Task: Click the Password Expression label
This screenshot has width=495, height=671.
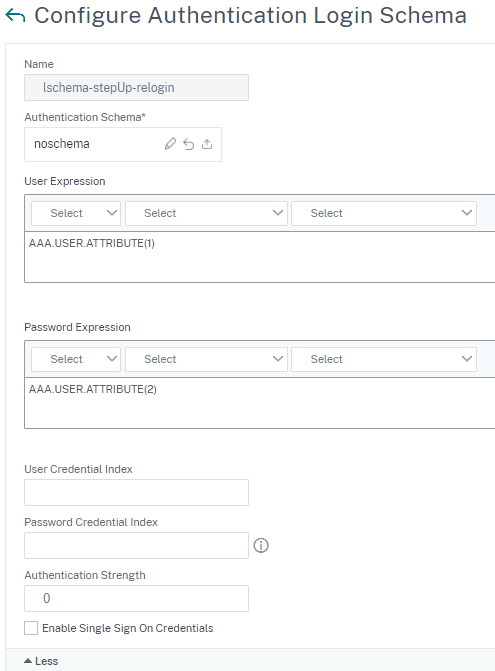Action: pyautogui.click(x=77, y=327)
